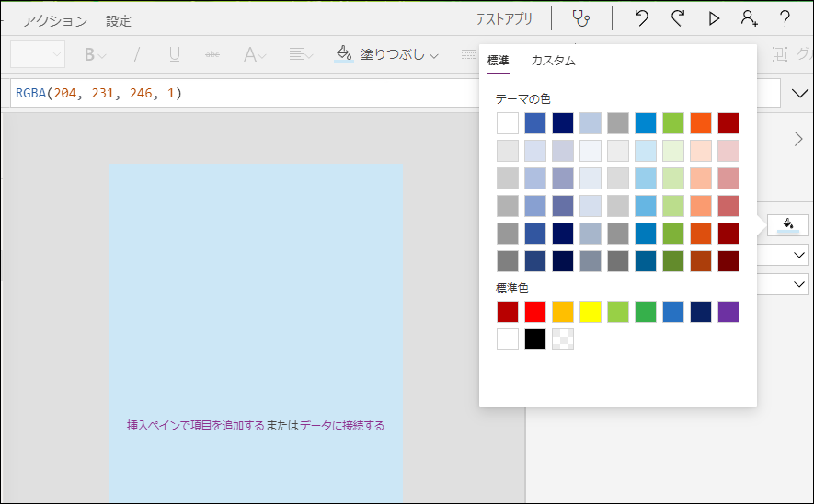Screen dimensions: 814x504
Task: Pick the lime green theme swatch in top row
Action: [x=673, y=123]
